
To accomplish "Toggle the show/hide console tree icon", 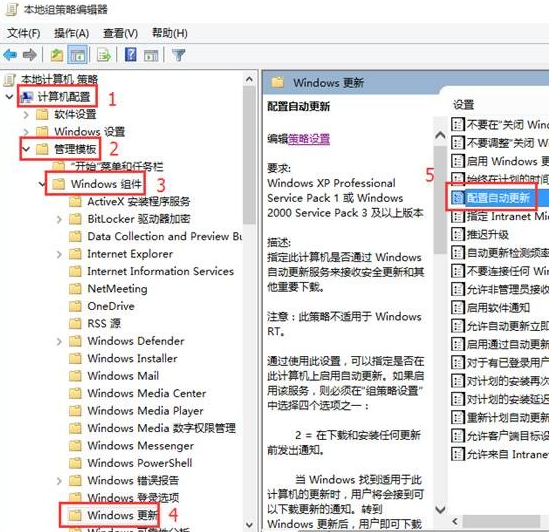I will tap(77, 55).
